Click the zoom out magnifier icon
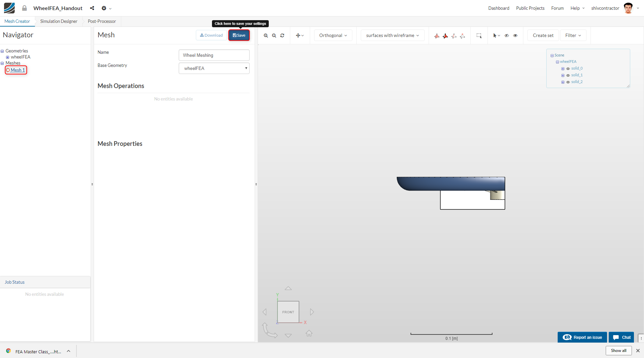The height and width of the screenshot is (358, 644). [274, 36]
